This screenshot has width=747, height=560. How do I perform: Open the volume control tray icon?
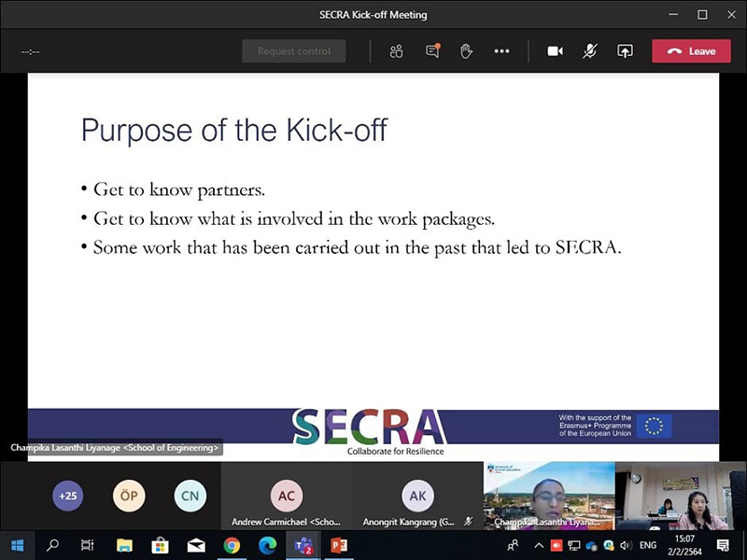click(626, 545)
